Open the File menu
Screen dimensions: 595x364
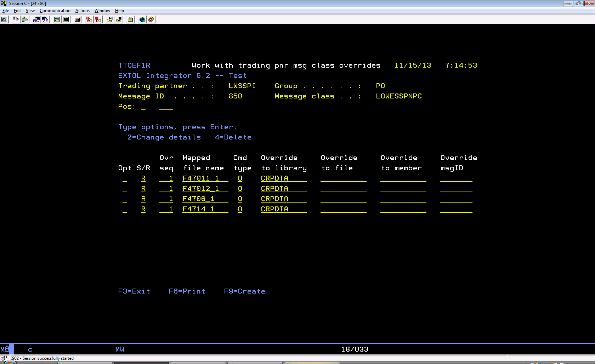click(x=6, y=11)
